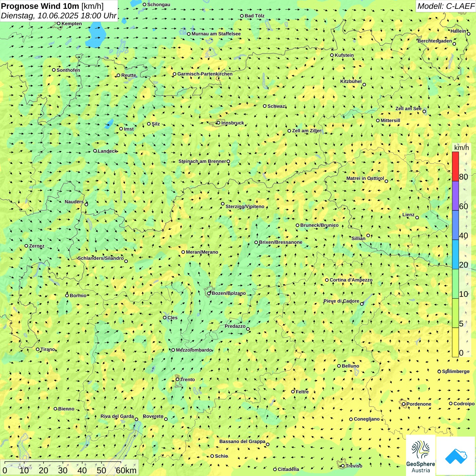Screen dimensions: 476x476
Task: Click the Garmisch-Partenkirchen label
Action: coord(205,74)
